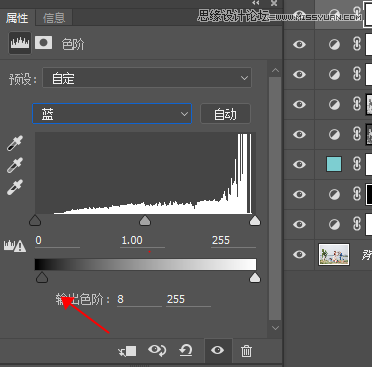Screen dimensions: 372x367
Task: Click link icon of layer above Background
Action: (357, 224)
